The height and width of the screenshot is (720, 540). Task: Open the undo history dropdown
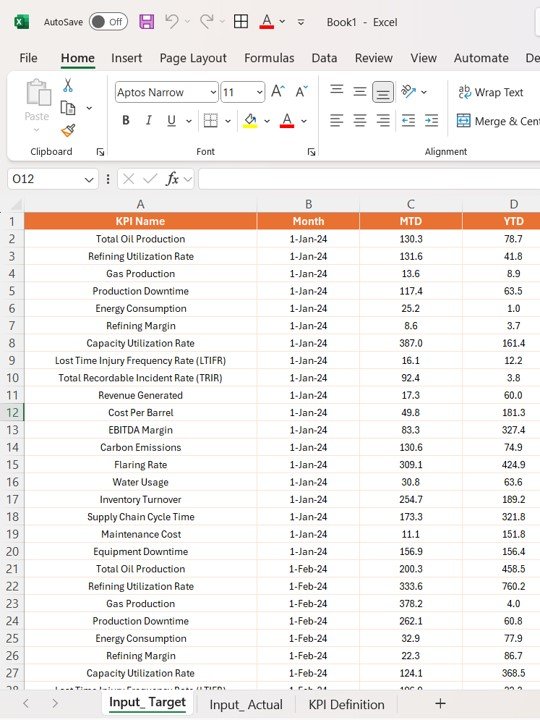[187, 22]
